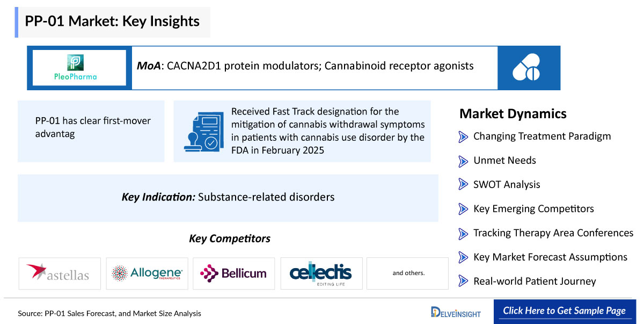The height and width of the screenshot is (324, 644).
Task: Open Key Market Forecast Assumptions item
Action: pos(543,257)
